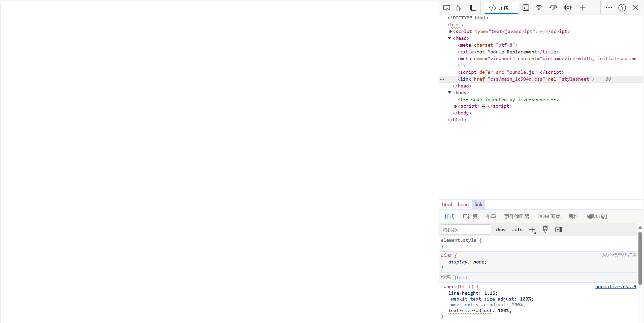
Task: Expand ellipsis of body script contents
Action: [x=484, y=106]
